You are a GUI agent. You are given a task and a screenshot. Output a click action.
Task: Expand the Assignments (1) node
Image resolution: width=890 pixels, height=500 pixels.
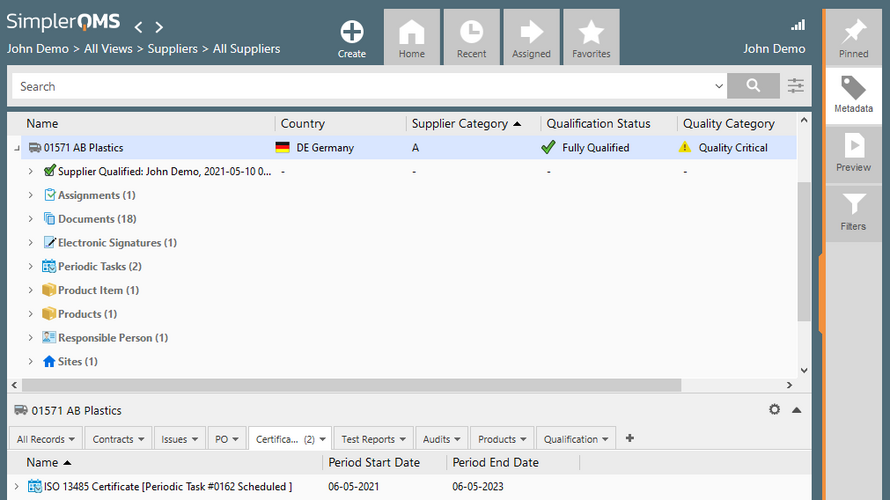[31, 195]
